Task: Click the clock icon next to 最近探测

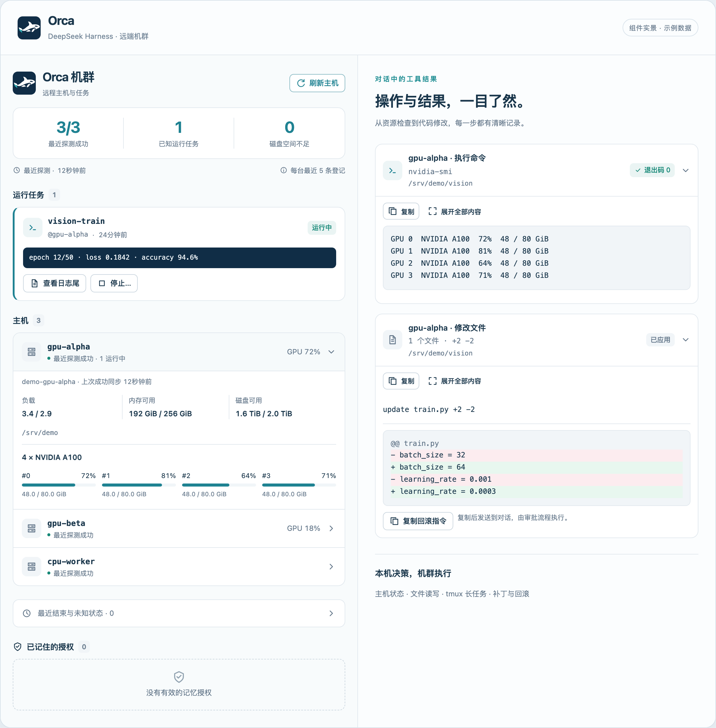Action: (x=17, y=170)
